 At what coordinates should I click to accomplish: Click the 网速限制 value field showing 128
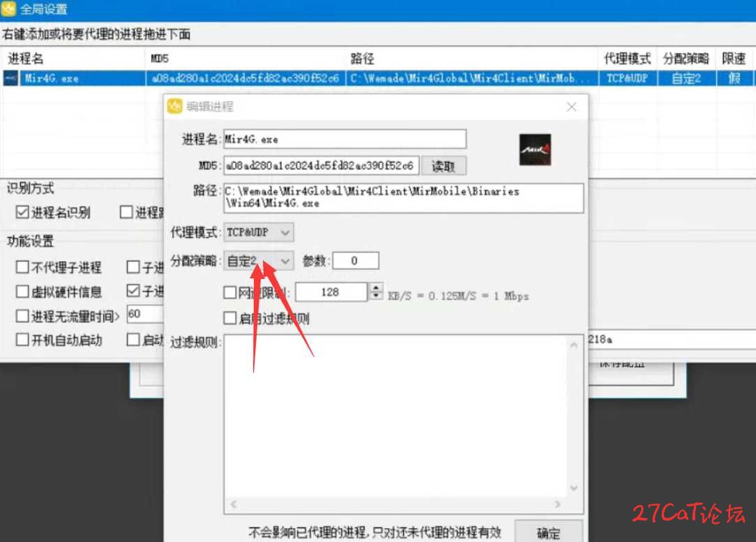pos(332,292)
